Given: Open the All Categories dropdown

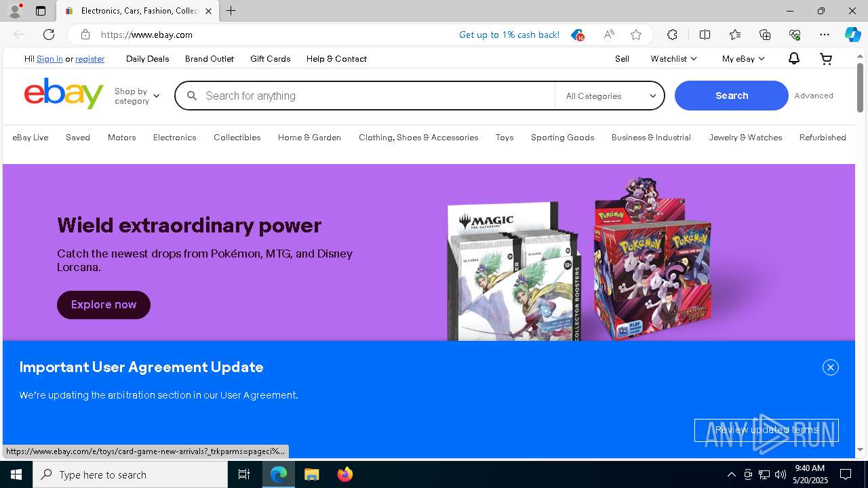Looking at the screenshot, I should click(610, 96).
